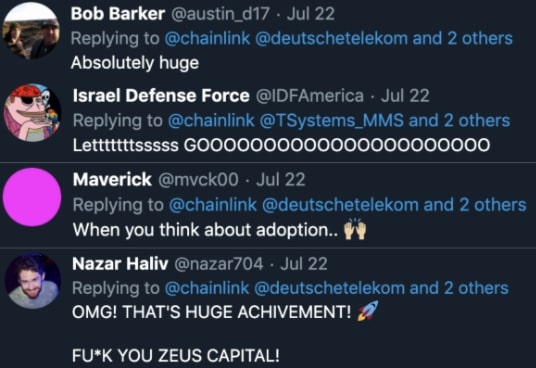Open Israel Defense Force's pirate avatar
536x368 pixels.
(32, 113)
